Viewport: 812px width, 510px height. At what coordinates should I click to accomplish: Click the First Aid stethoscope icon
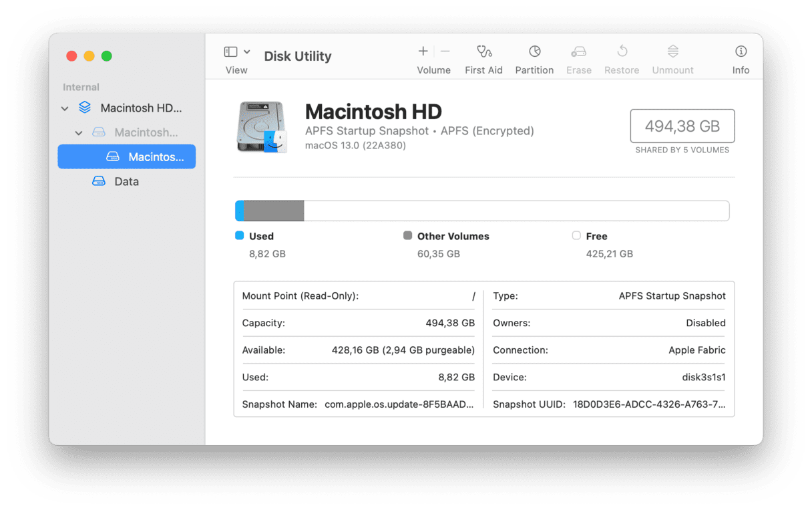pyautogui.click(x=483, y=52)
